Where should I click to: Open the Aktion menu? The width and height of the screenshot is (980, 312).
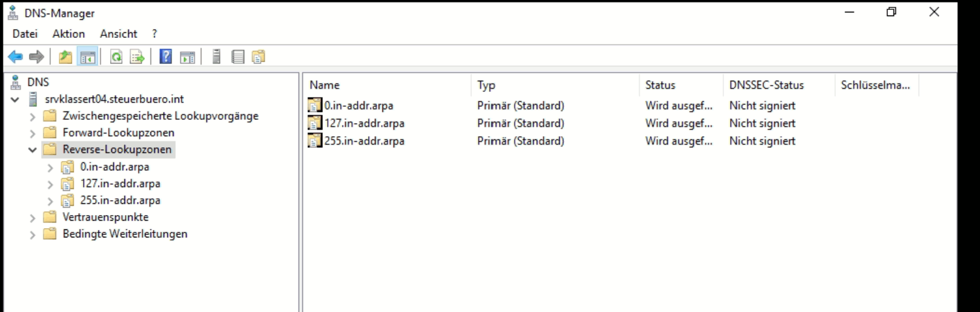tap(68, 34)
